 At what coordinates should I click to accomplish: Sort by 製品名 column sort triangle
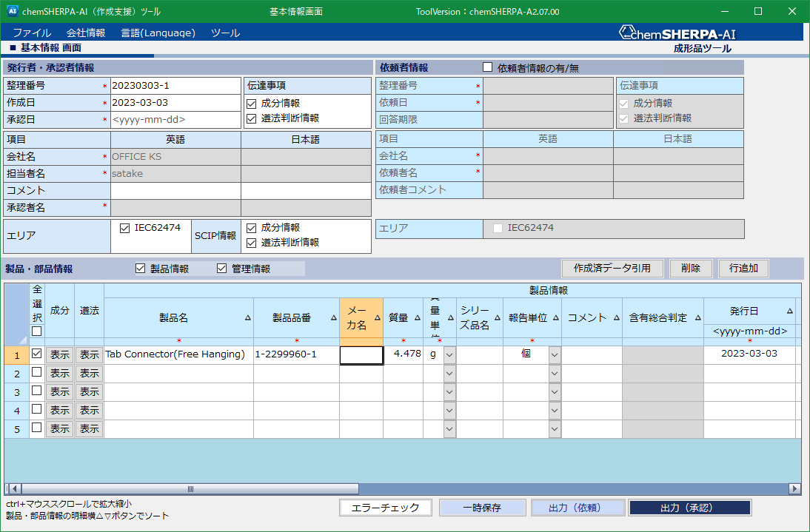(247, 318)
